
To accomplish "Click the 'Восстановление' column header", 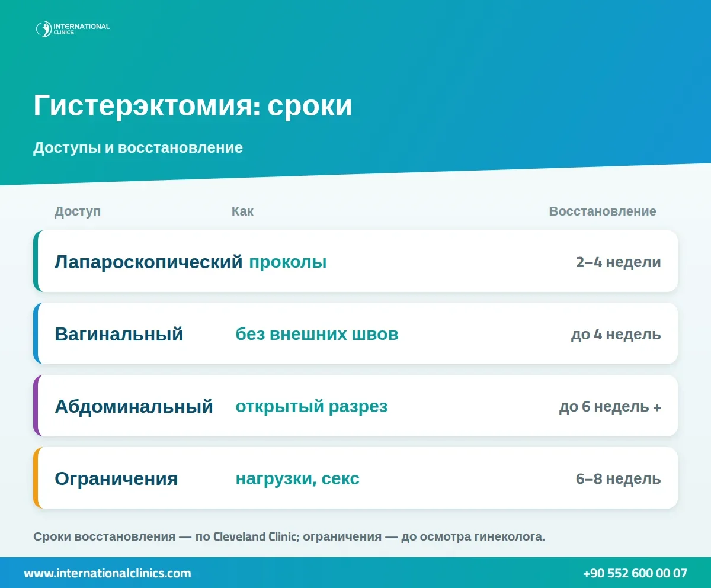I will pyautogui.click(x=603, y=211).
